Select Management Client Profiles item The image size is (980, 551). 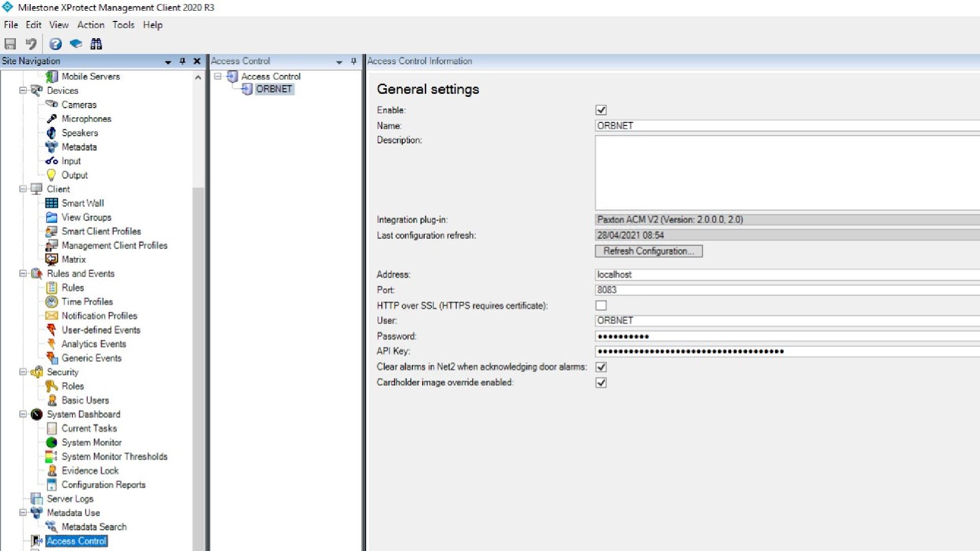click(114, 245)
